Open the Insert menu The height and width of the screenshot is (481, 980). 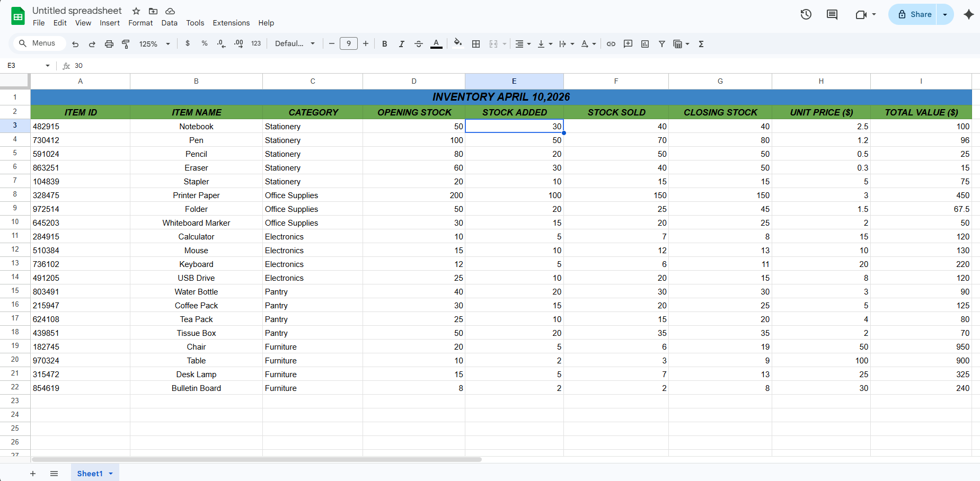click(110, 23)
